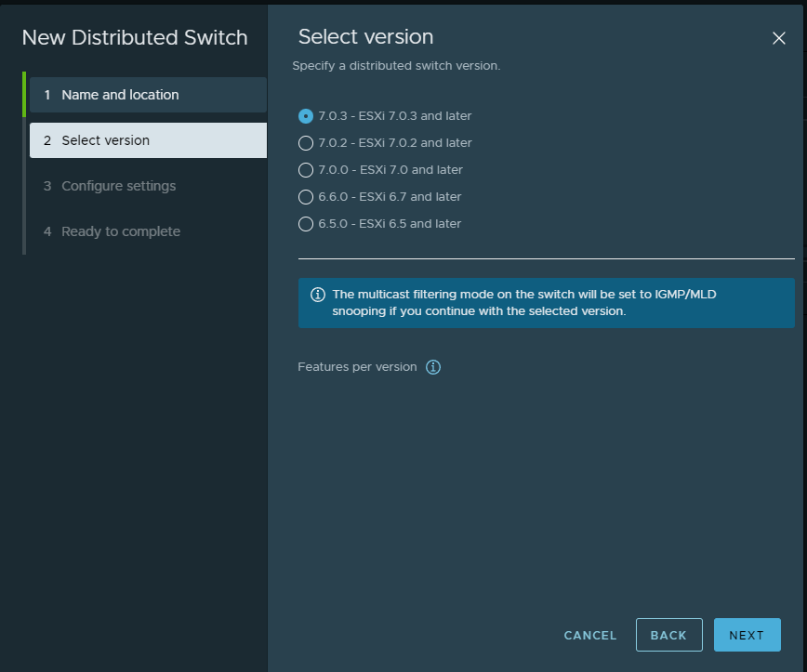The image size is (807, 672).
Task: Choose version 7.0.2 - ESXi 7.0.2 and later
Action: tap(306, 143)
